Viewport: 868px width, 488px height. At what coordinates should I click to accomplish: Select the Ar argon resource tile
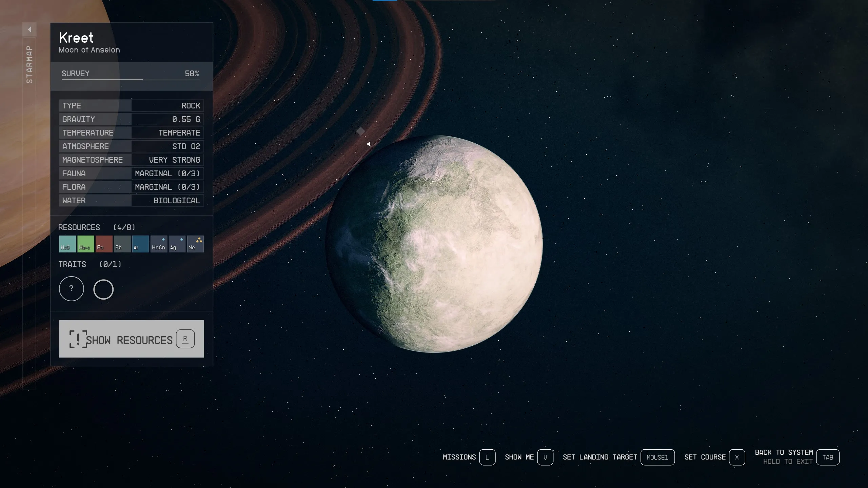(x=140, y=244)
